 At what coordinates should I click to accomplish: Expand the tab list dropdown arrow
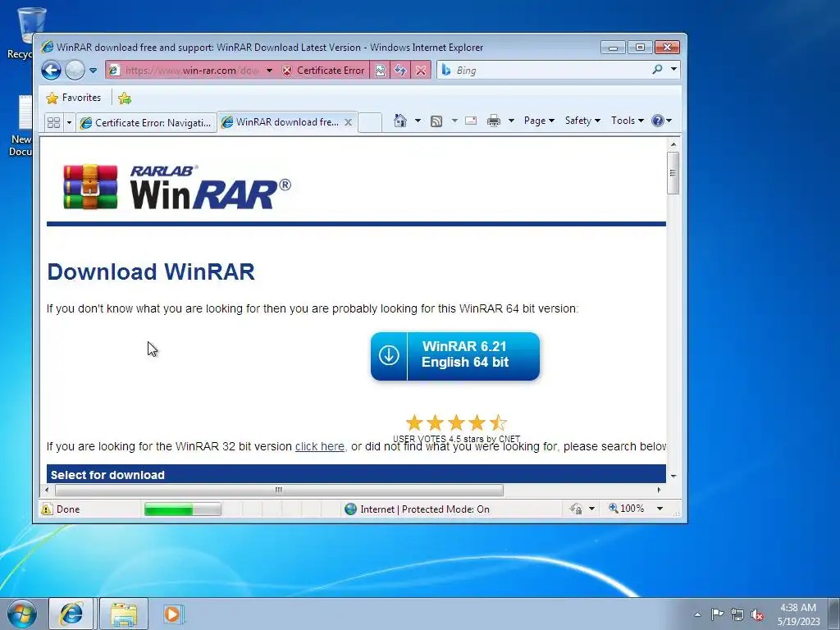tap(69, 123)
